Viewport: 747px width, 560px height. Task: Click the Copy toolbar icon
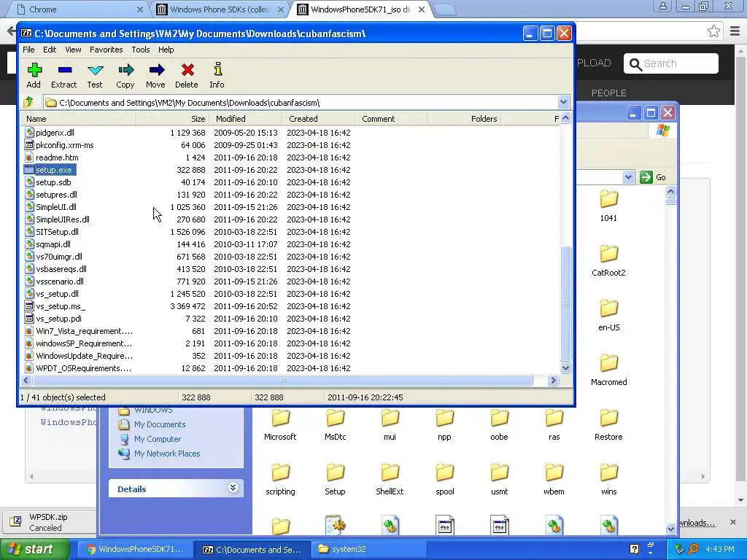pyautogui.click(x=125, y=75)
